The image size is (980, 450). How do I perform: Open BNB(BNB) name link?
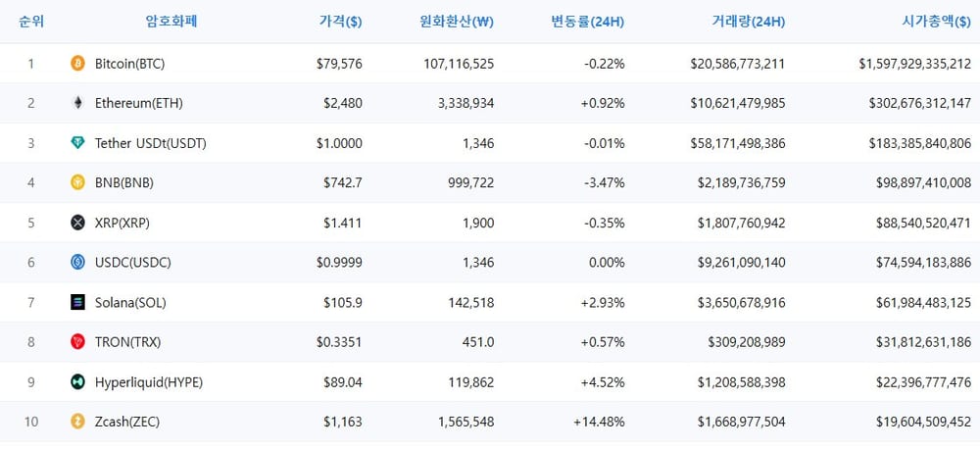point(124,183)
